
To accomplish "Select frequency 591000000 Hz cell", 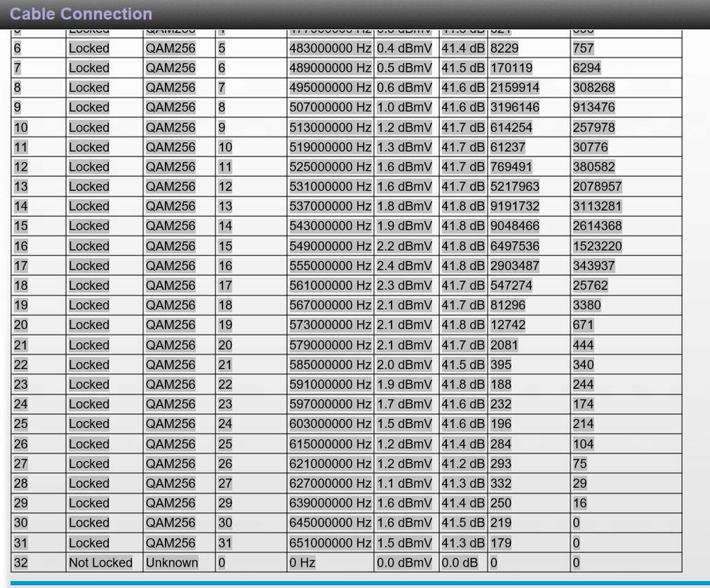I will click(330, 384).
